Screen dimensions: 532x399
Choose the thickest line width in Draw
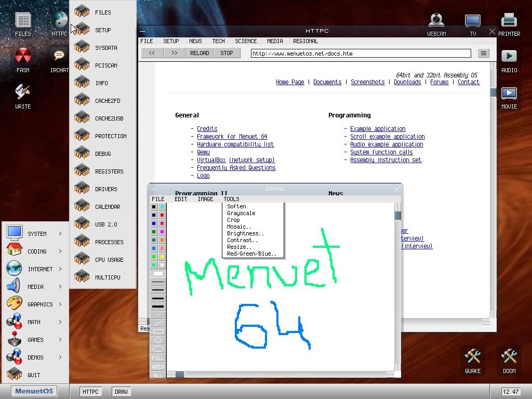tap(158, 307)
